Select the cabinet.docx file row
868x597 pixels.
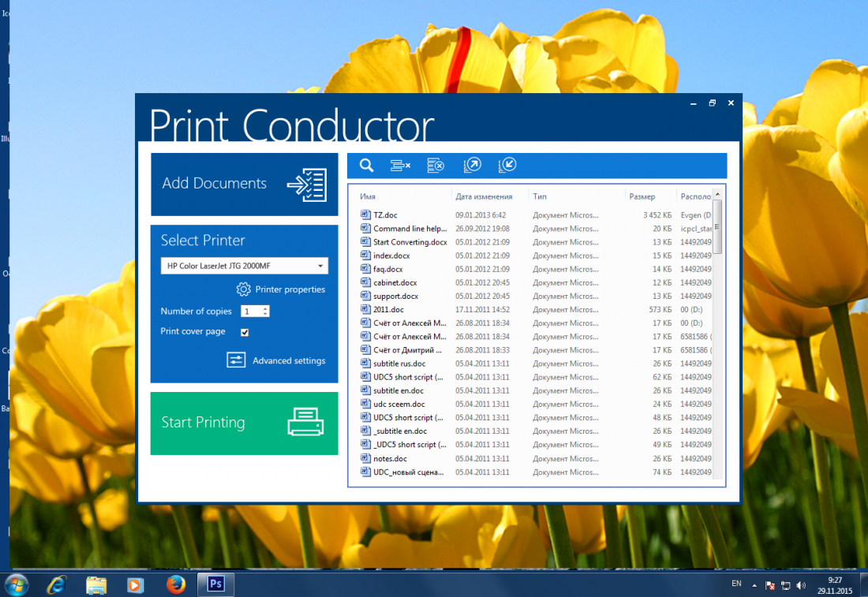pyautogui.click(x=535, y=282)
